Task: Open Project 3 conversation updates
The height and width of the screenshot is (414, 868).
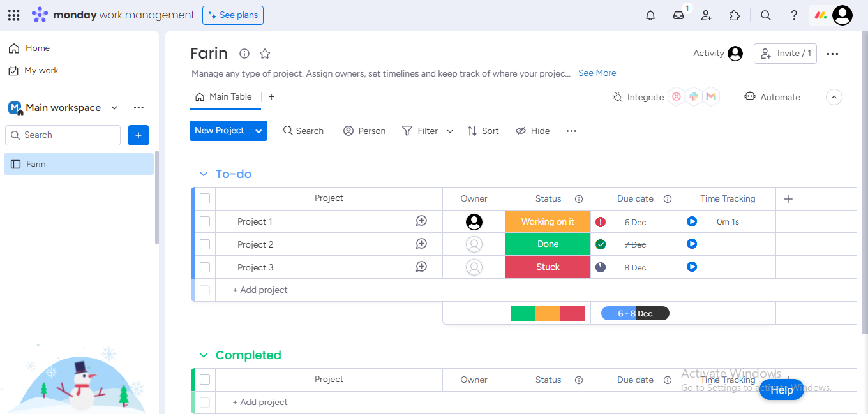Action: pos(421,267)
